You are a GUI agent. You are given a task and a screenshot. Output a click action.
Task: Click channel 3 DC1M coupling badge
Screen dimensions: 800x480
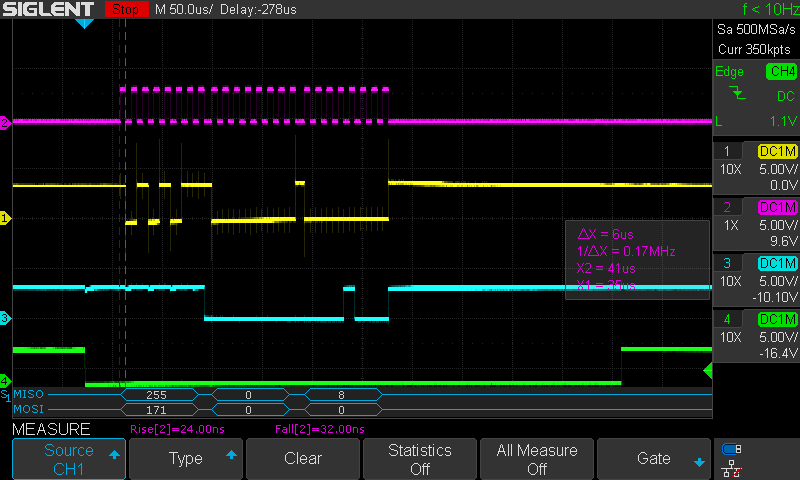tap(777, 263)
